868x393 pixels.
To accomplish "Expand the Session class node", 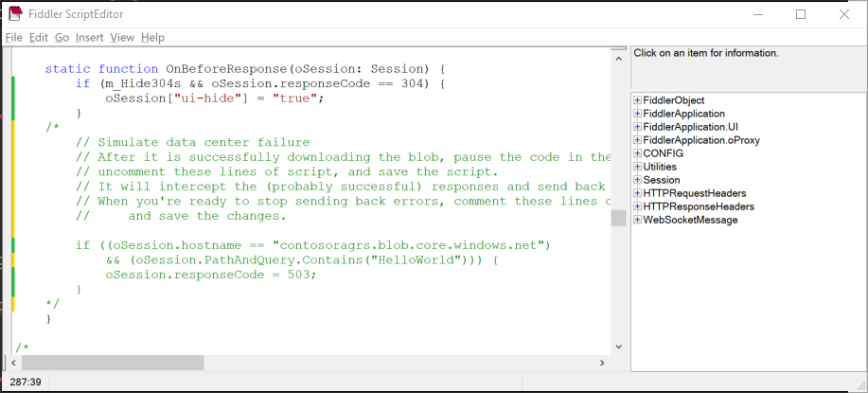I will [638, 180].
